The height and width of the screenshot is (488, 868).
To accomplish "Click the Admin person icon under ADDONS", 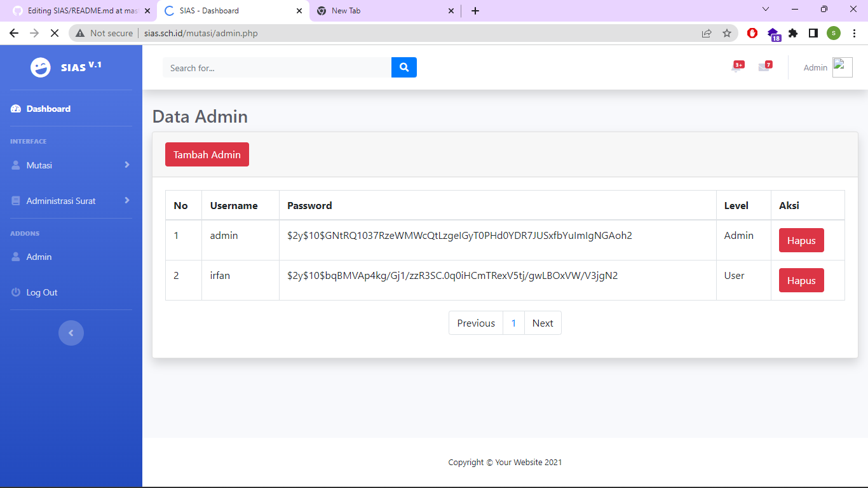I will point(14,257).
